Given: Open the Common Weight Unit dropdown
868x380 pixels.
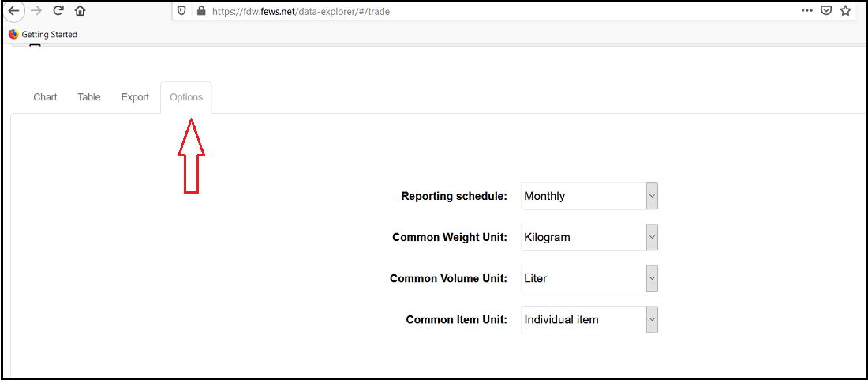Looking at the screenshot, I should tap(589, 237).
